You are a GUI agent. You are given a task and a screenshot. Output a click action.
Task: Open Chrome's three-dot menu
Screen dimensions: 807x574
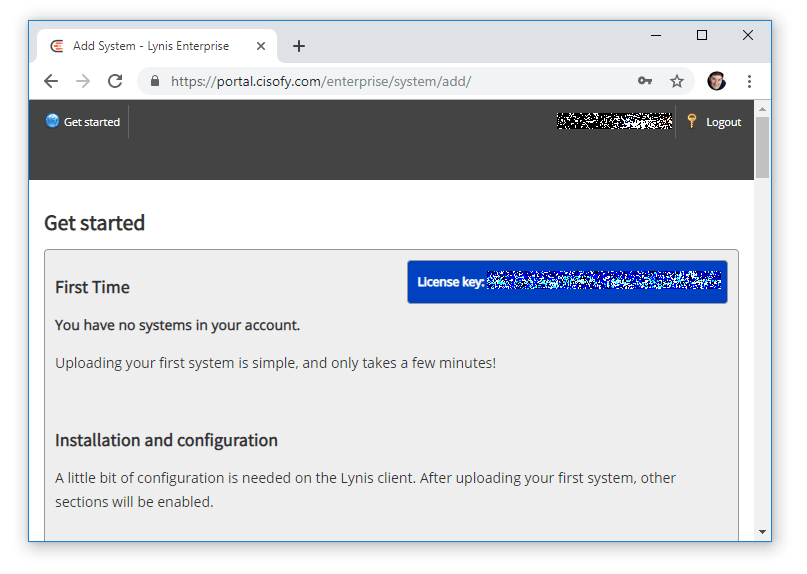749,81
